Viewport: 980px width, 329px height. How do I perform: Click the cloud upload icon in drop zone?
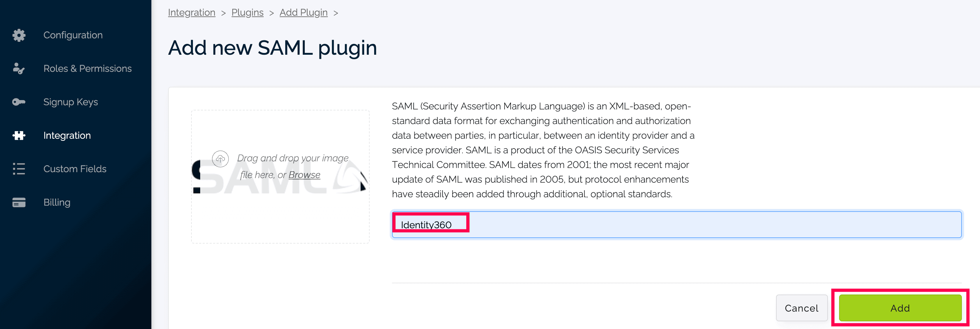[220, 159]
